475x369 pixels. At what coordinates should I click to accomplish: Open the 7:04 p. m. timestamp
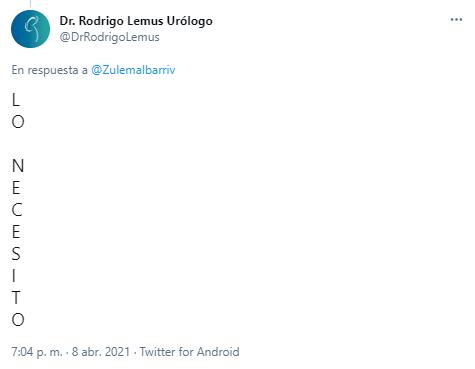click(x=37, y=352)
